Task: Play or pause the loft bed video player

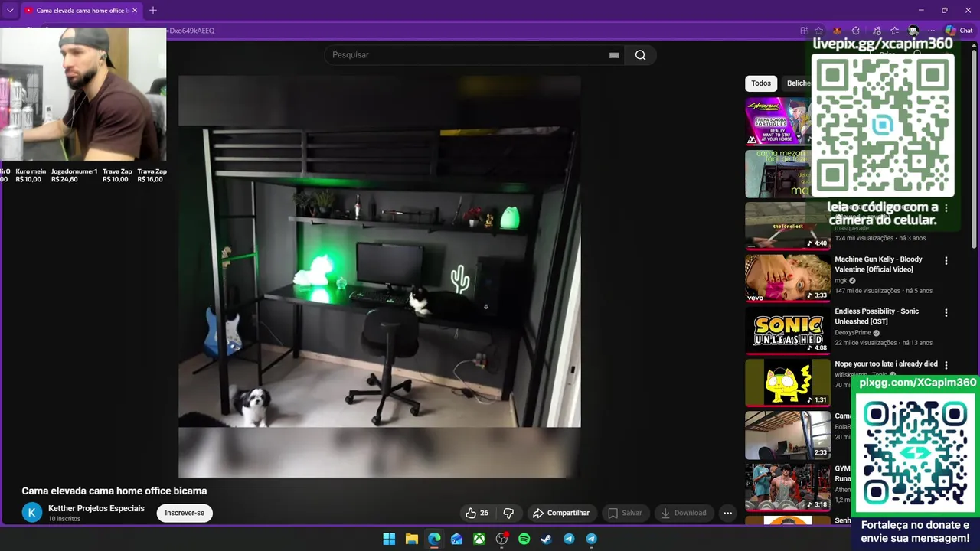Action: tap(379, 276)
